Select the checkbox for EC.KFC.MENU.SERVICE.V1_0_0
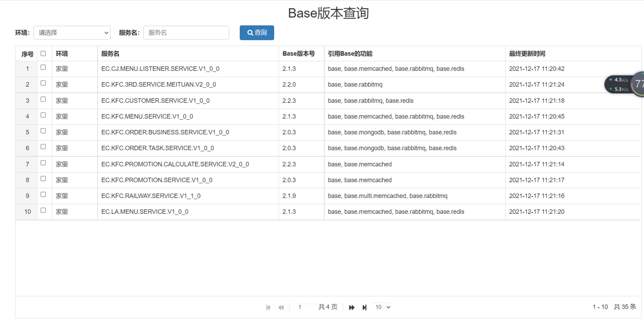 [43, 115]
